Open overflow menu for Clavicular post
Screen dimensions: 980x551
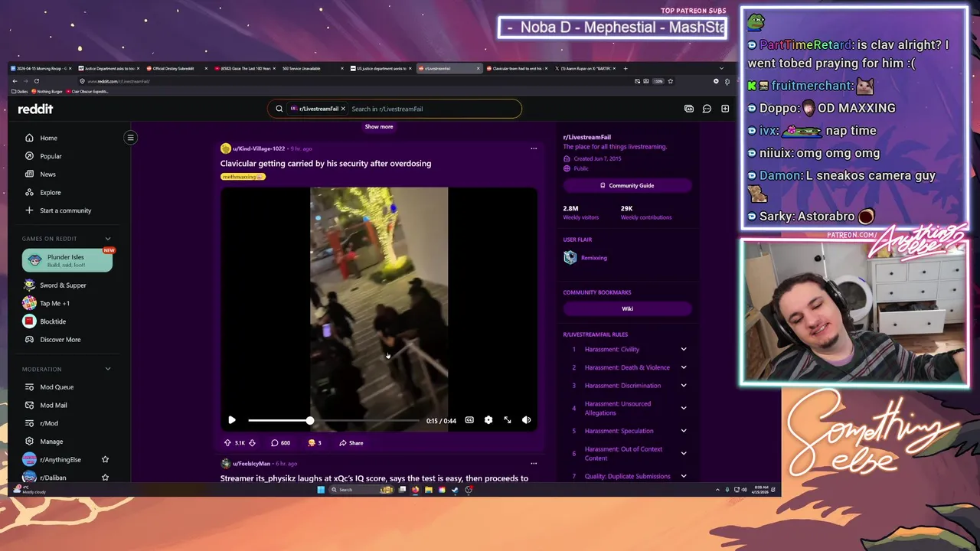point(534,148)
